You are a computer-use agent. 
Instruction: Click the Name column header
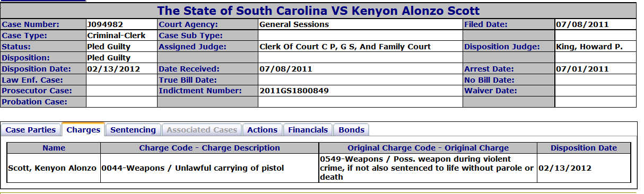click(x=54, y=148)
